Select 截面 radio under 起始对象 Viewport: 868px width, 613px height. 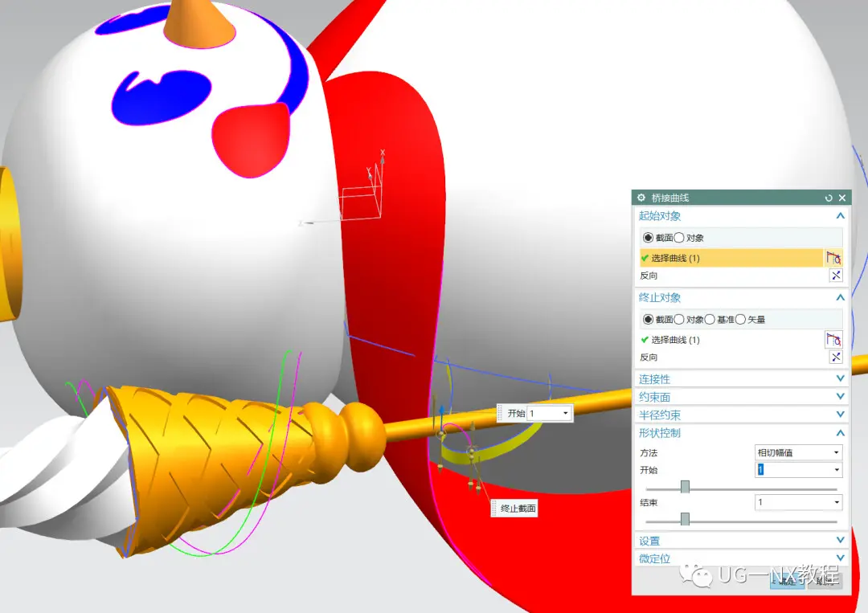pos(648,237)
